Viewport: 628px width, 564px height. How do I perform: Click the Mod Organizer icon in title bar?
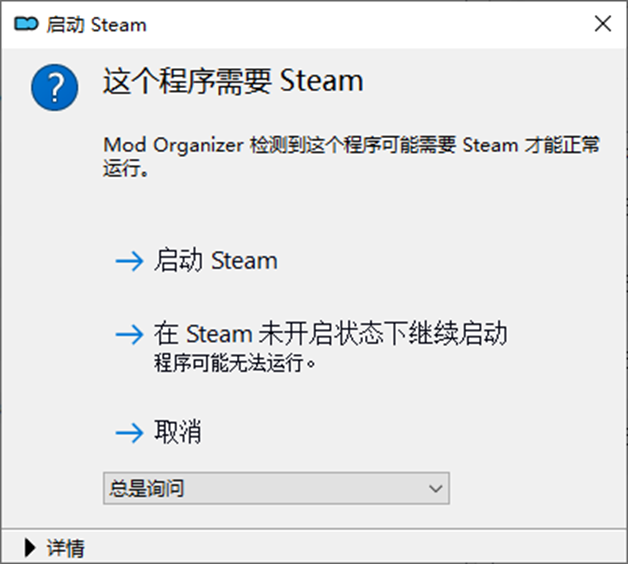(x=26, y=24)
